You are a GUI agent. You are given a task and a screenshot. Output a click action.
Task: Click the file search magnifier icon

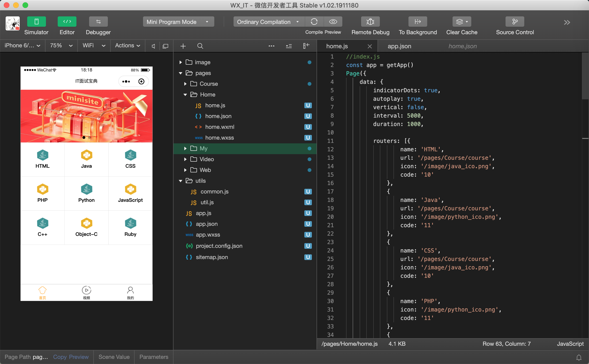[200, 46]
